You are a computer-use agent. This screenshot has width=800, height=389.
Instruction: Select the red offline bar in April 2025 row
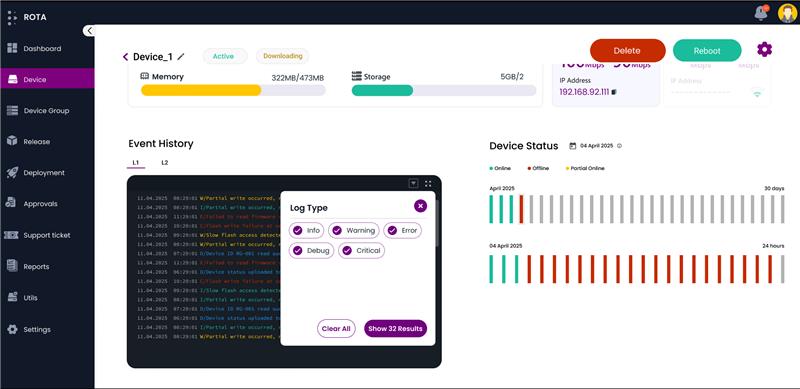click(x=521, y=209)
